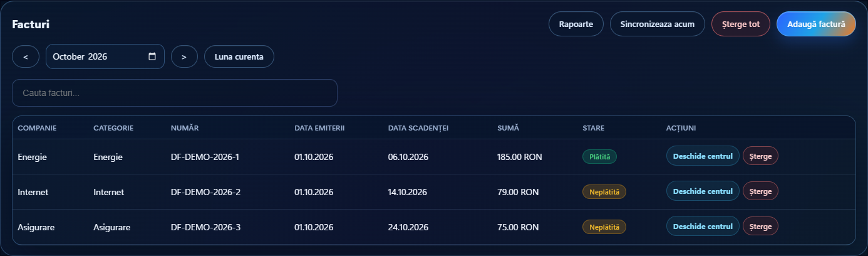This screenshot has width=868, height=256.
Task: Click the ACȚIUNI column header
Action: pyautogui.click(x=681, y=128)
